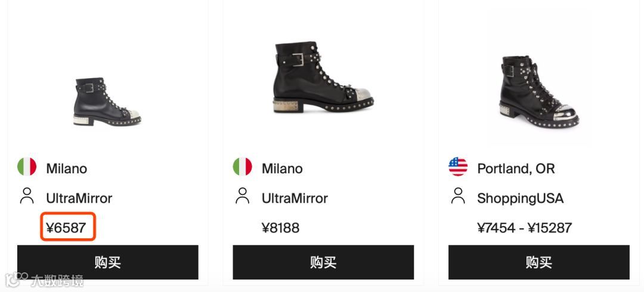The width and height of the screenshot is (644, 292).
Task: Click the seller person icon in the ¥6587 listing
Action: 27,196
